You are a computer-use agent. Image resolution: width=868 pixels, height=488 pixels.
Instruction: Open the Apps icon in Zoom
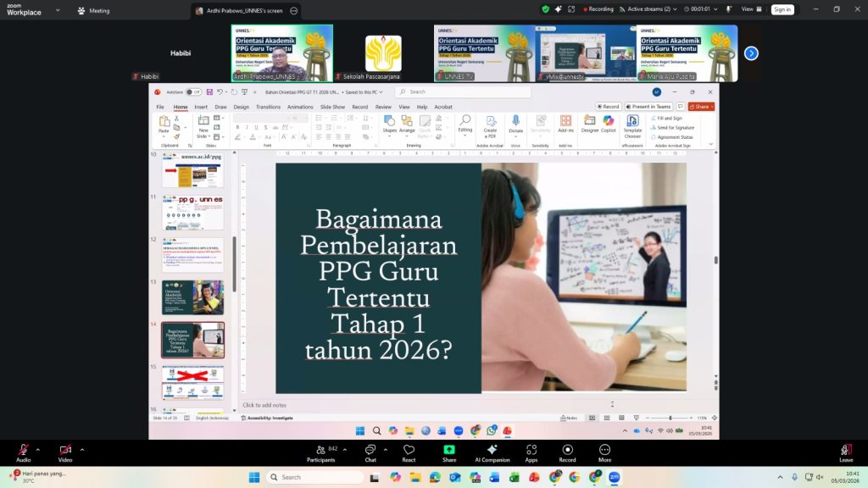click(531, 452)
